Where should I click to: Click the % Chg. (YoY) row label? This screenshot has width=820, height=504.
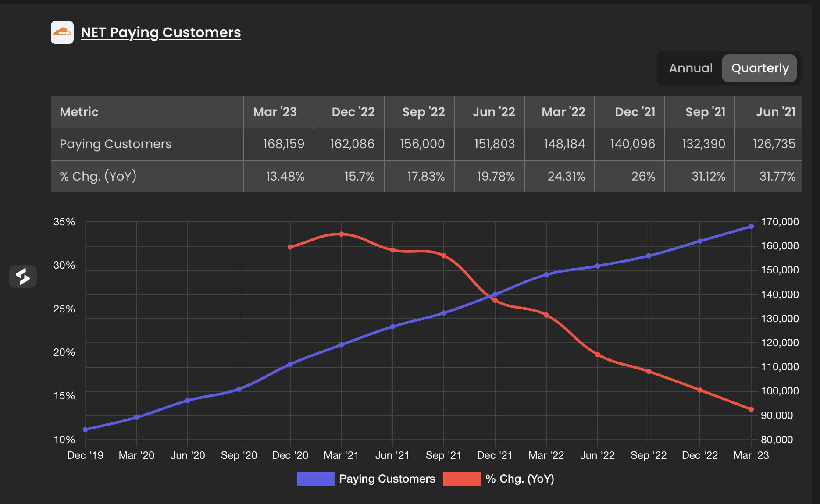click(98, 176)
